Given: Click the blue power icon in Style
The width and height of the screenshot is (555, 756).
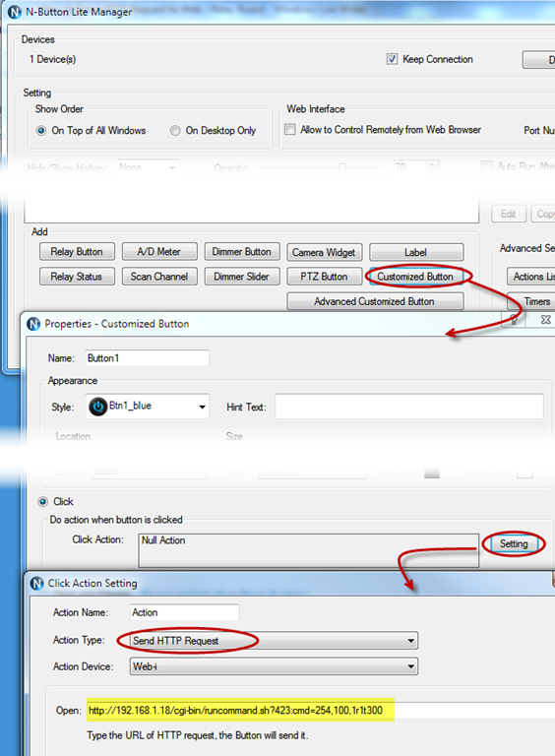Looking at the screenshot, I should [97, 407].
